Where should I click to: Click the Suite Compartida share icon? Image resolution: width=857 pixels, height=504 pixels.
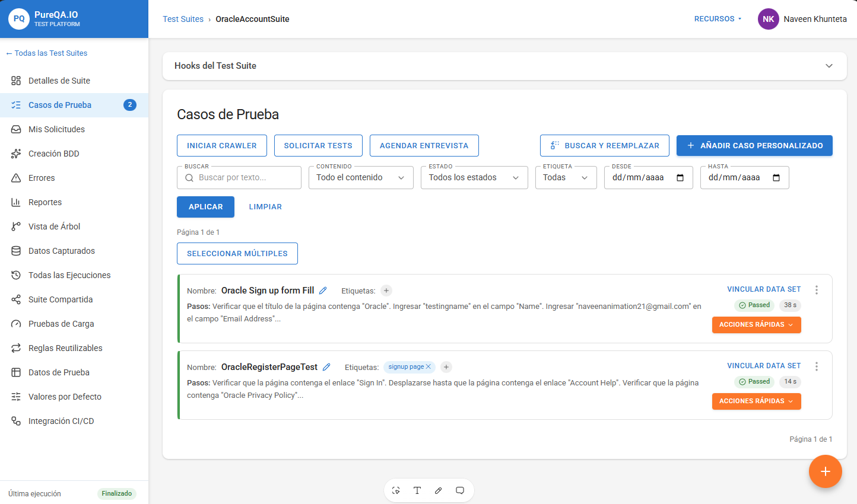(x=16, y=299)
